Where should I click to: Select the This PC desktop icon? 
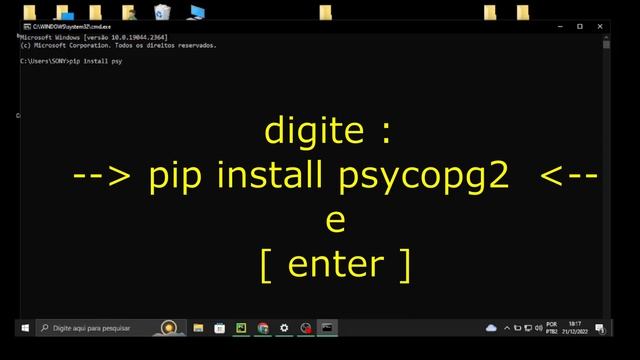[196, 12]
